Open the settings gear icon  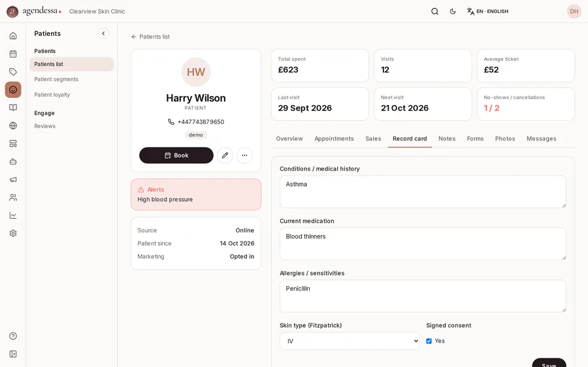[x=13, y=233]
